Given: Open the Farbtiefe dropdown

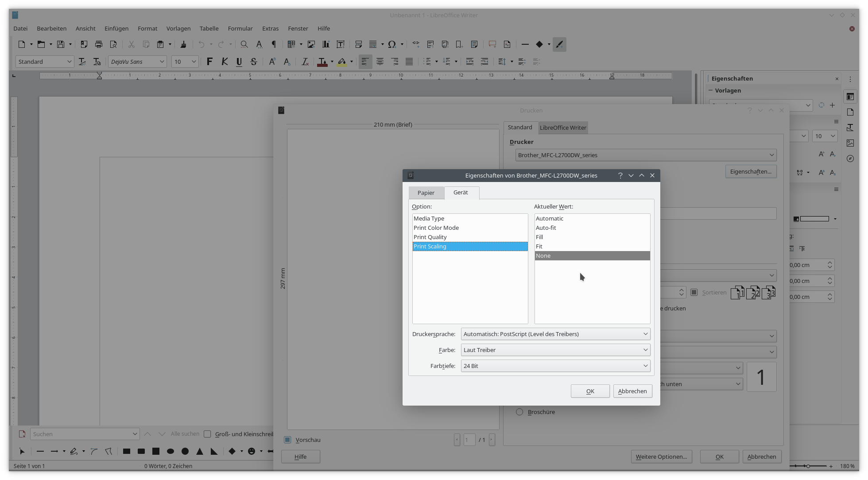Looking at the screenshot, I should click(555, 366).
